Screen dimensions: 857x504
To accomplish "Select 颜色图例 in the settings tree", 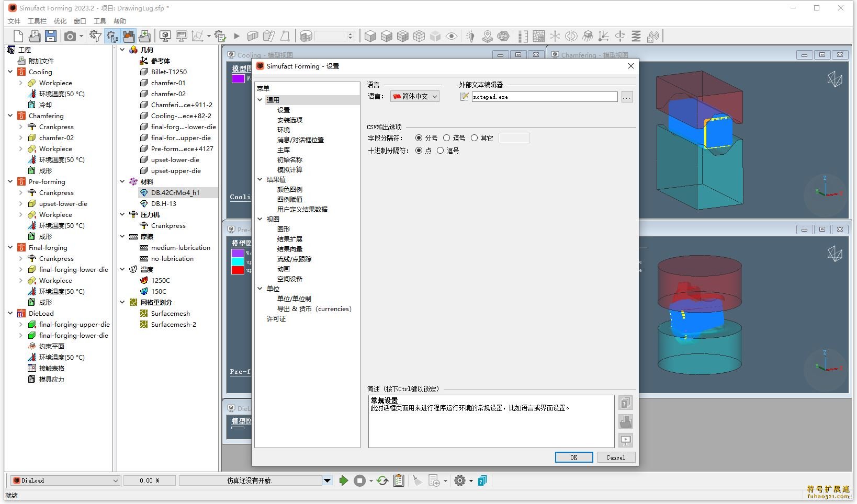I will pyautogui.click(x=290, y=189).
